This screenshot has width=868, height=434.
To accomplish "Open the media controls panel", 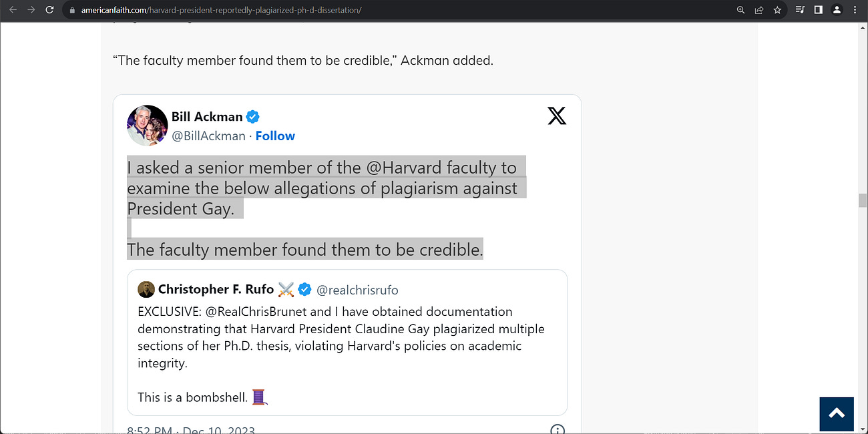I will 799,10.
